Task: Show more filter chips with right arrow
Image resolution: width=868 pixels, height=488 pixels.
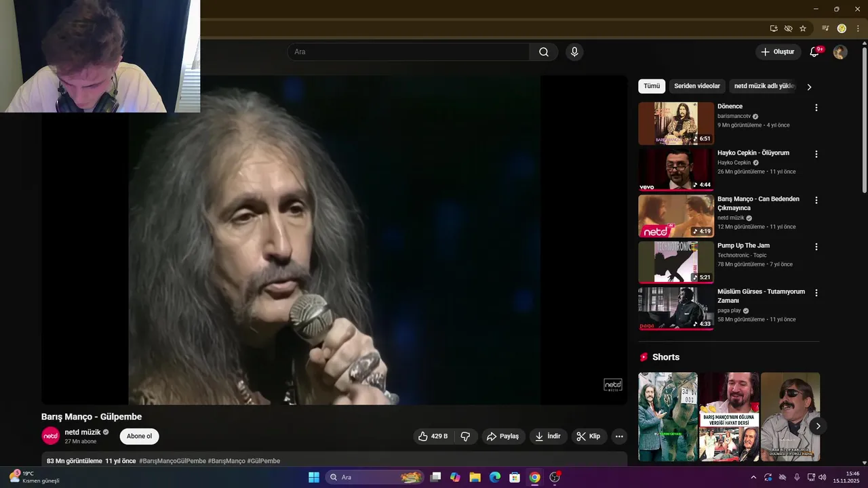Action: click(x=809, y=87)
